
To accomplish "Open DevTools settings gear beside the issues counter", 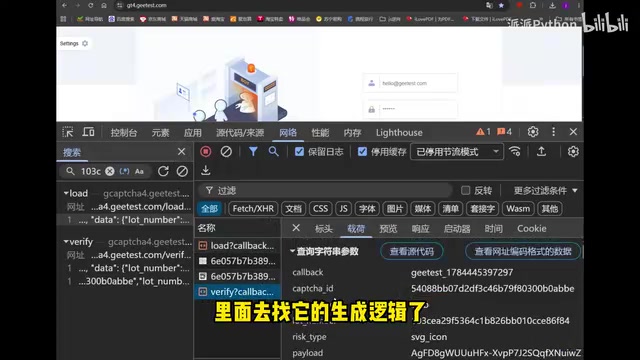I will coord(533,132).
